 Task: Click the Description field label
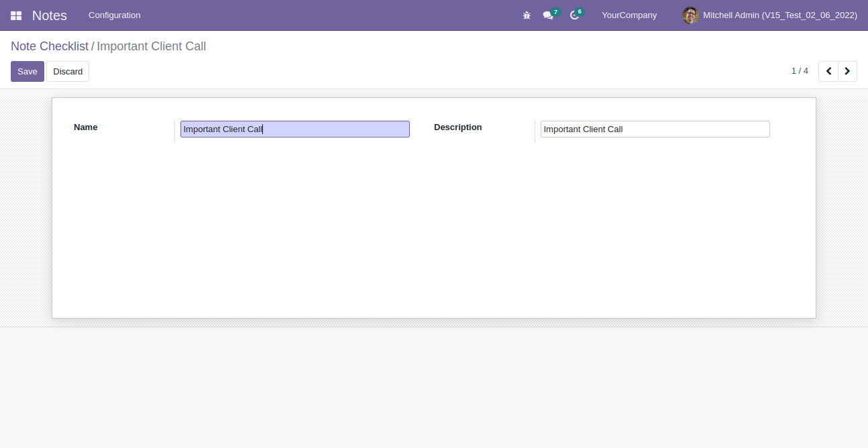(x=457, y=127)
